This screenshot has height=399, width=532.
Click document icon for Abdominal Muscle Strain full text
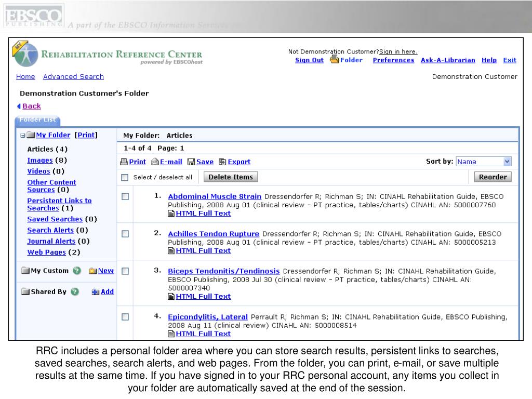[171, 214]
